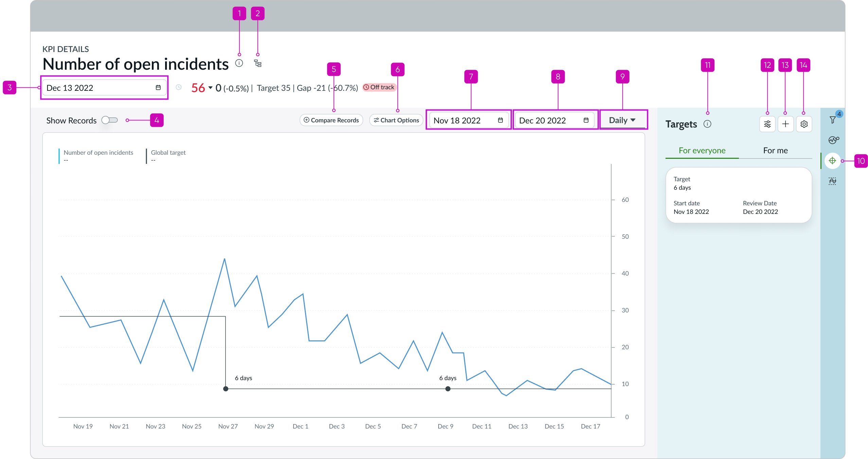Select the signal/trend icon in the right sidebar

coord(833,139)
